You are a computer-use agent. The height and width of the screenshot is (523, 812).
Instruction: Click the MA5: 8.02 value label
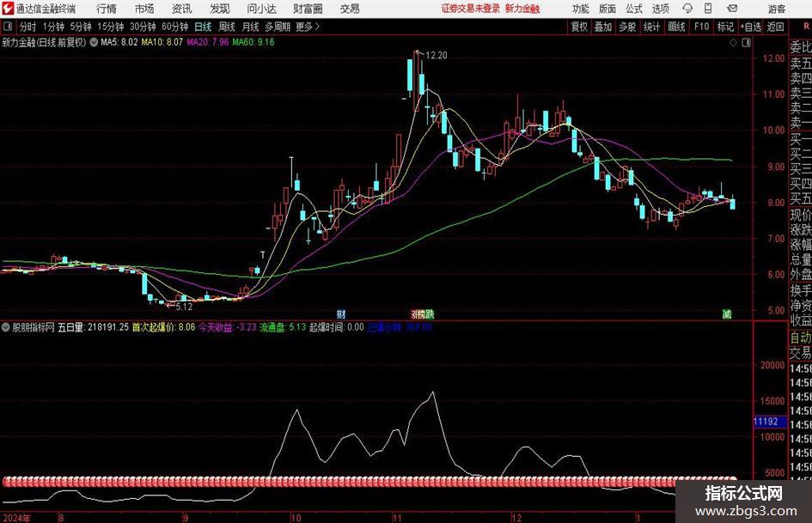[119, 42]
